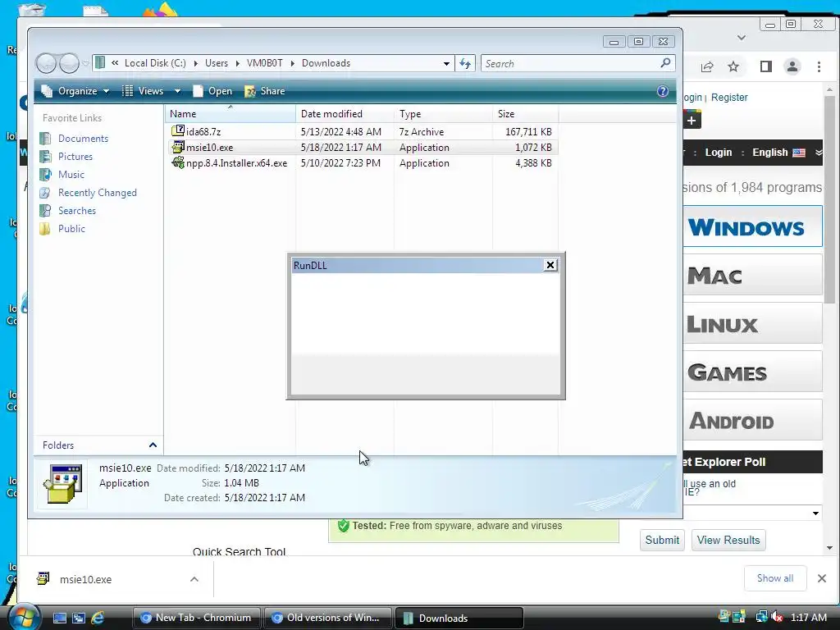The height and width of the screenshot is (630, 840).
Task: Click Open in the Explorer toolbar
Action: coord(212,91)
